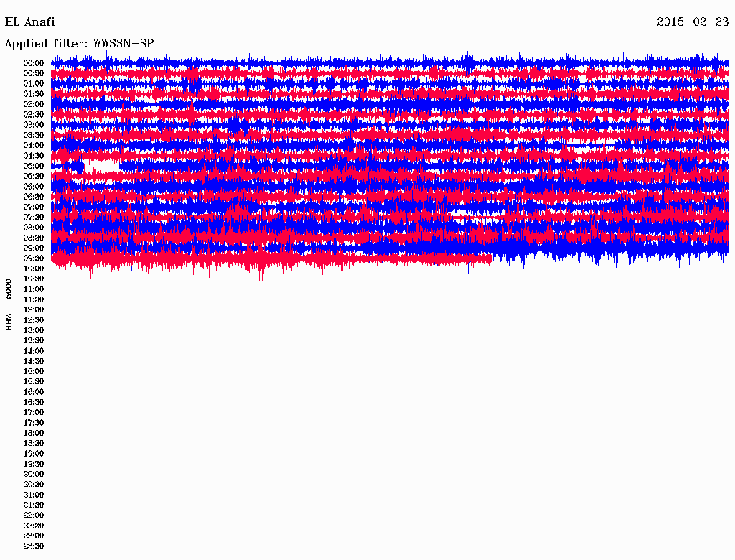The height and width of the screenshot is (560, 735).
Task: Click the station name 'HL Anafi'
Action: click(29, 22)
